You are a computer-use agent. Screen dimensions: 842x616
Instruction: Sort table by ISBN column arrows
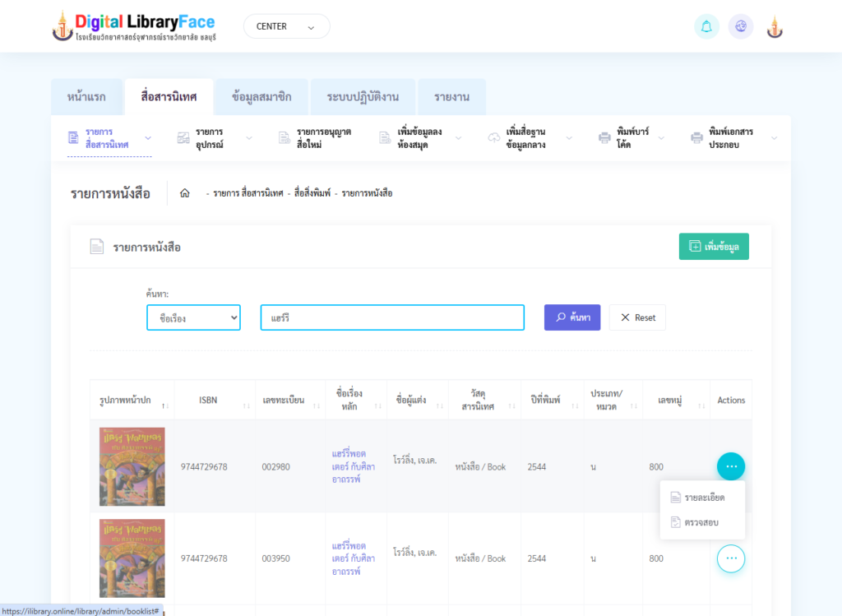coord(248,406)
